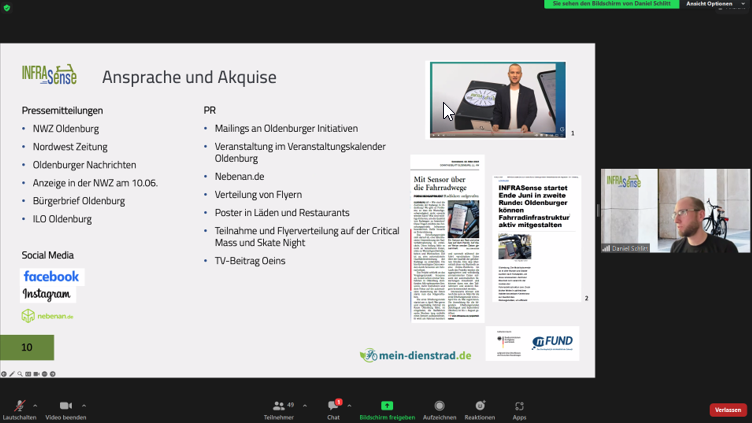Click the green slide number 10 box
This screenshot has width=752, height=423.
coord(27,347)
